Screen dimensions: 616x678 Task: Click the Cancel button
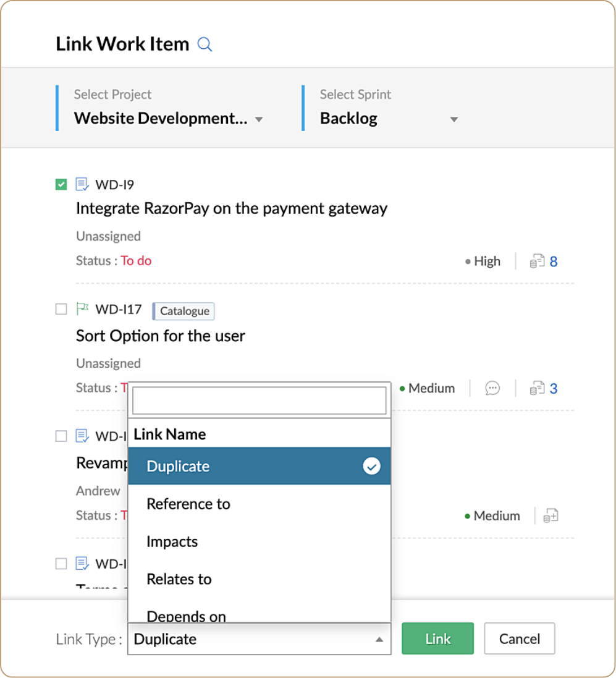click(519, 638)
